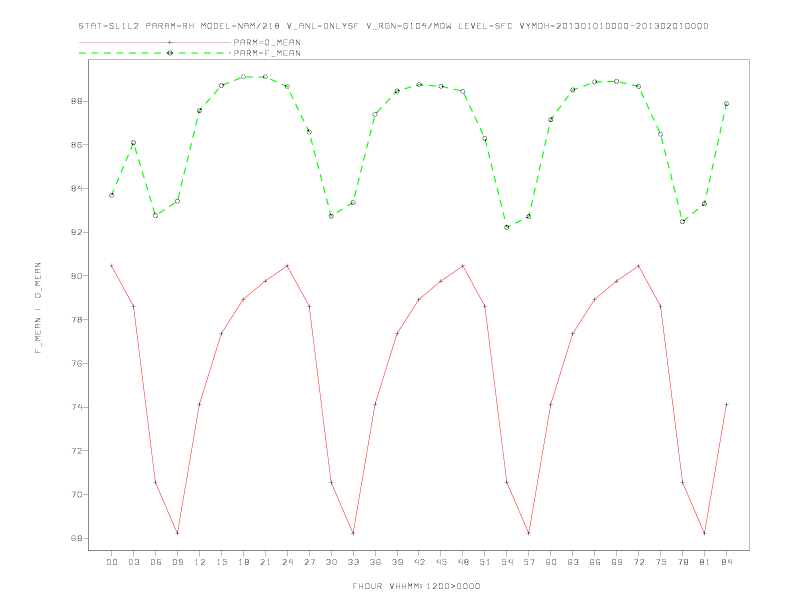The width and height of the screenshot is (792, 612).
Task: Click LEVEL=SFC in the chart title
Action: click(485, 26)
